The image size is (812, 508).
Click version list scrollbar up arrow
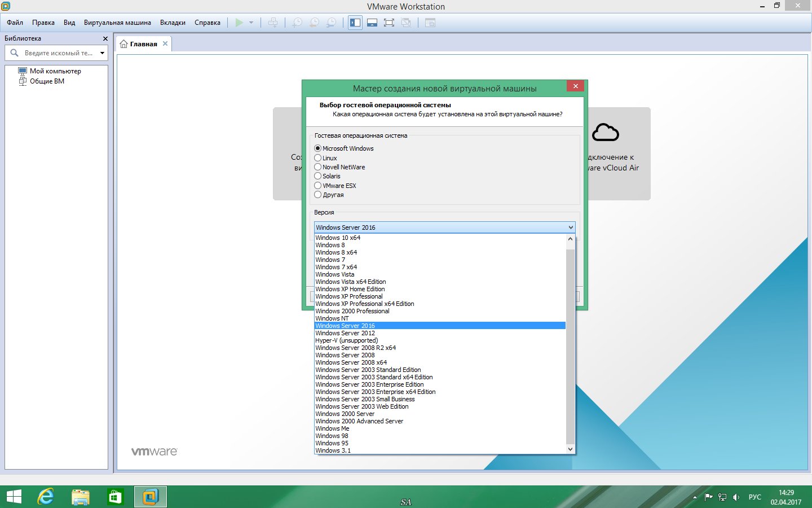(570, 239)
